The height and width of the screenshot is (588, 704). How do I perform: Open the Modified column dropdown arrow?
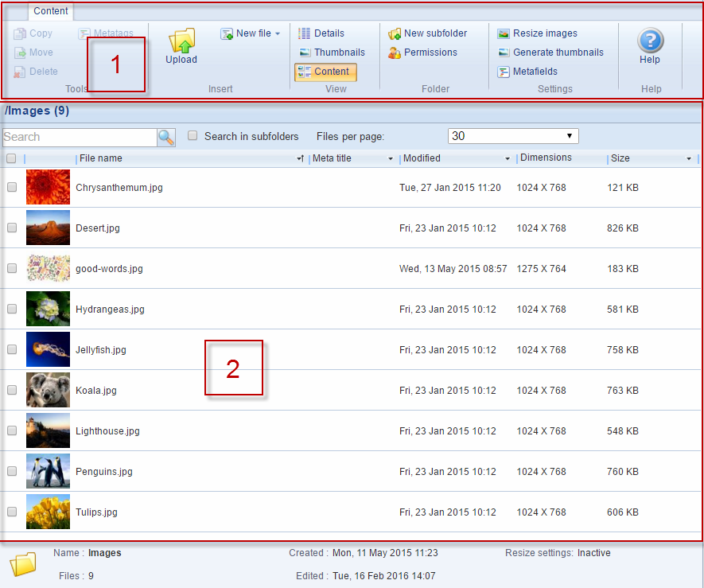(x=508, y=159)
